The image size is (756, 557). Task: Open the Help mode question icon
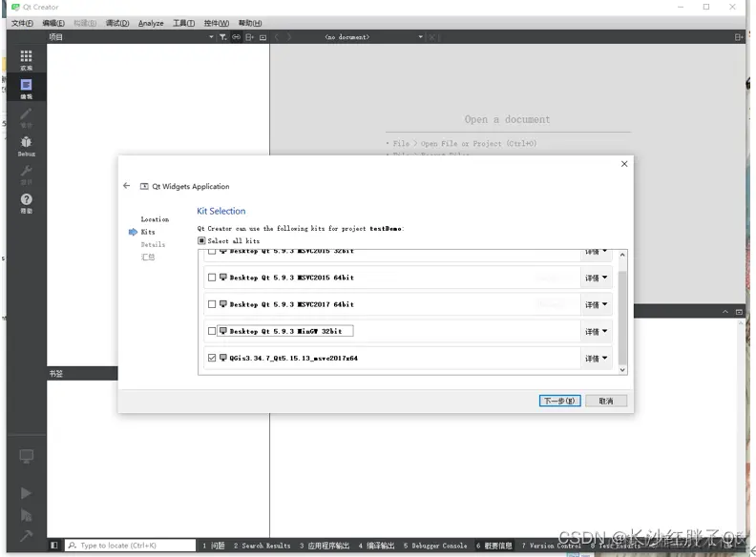point(26,203)
